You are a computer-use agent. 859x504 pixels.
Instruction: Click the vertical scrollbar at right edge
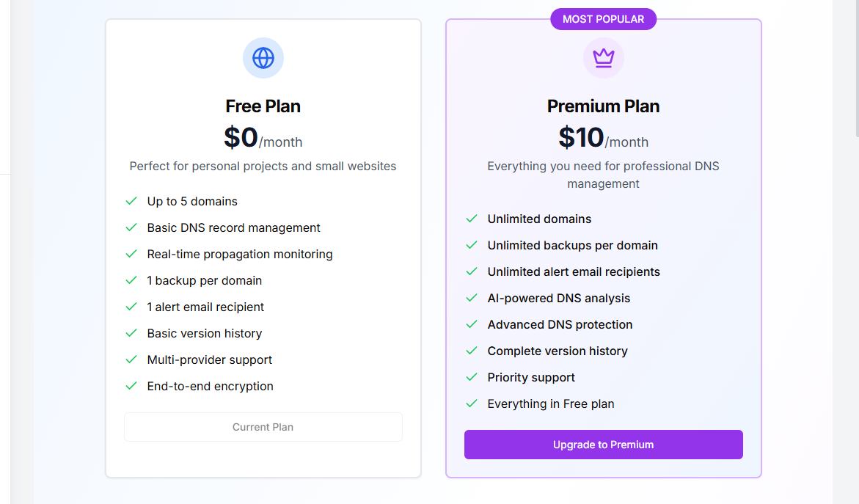click(858, 68)
